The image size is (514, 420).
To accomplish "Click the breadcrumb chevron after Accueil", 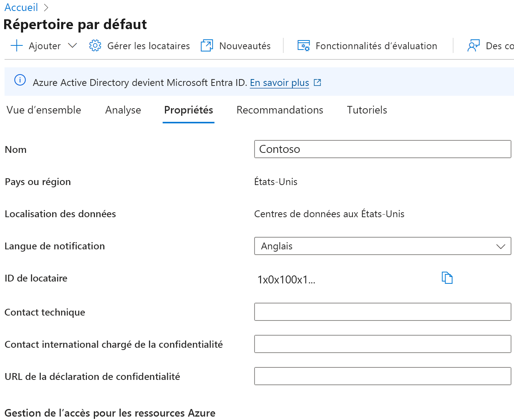I will point(46,8).
